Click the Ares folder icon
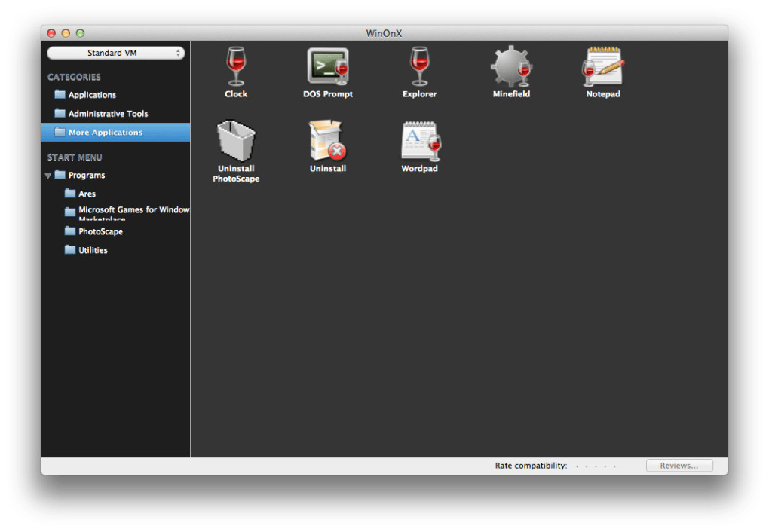The image size is (769, 532). (70, 193)
